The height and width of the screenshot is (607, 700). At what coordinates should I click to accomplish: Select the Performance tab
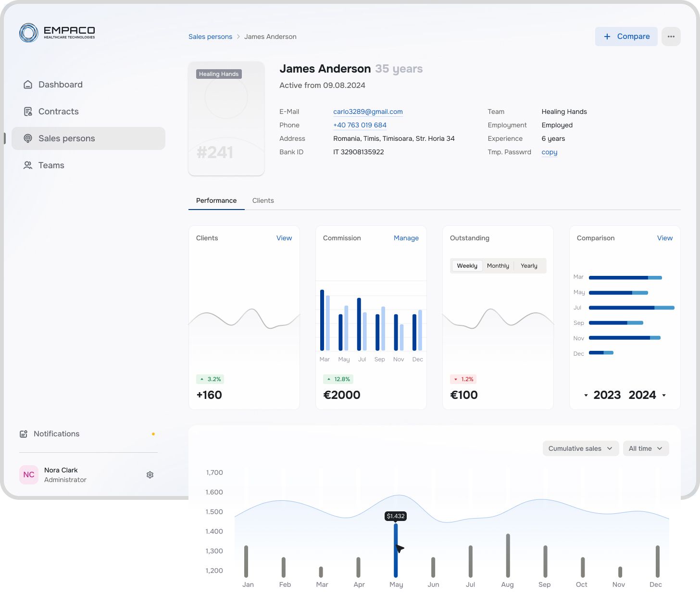point(216,200)
